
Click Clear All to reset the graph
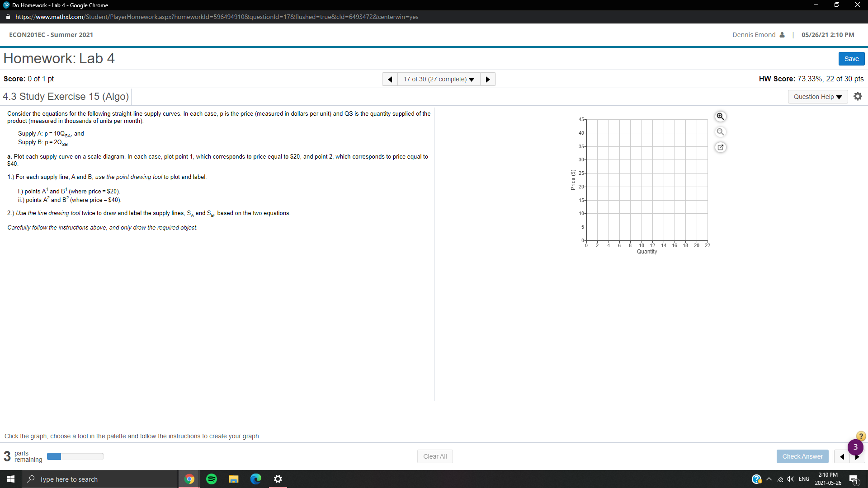434,456
